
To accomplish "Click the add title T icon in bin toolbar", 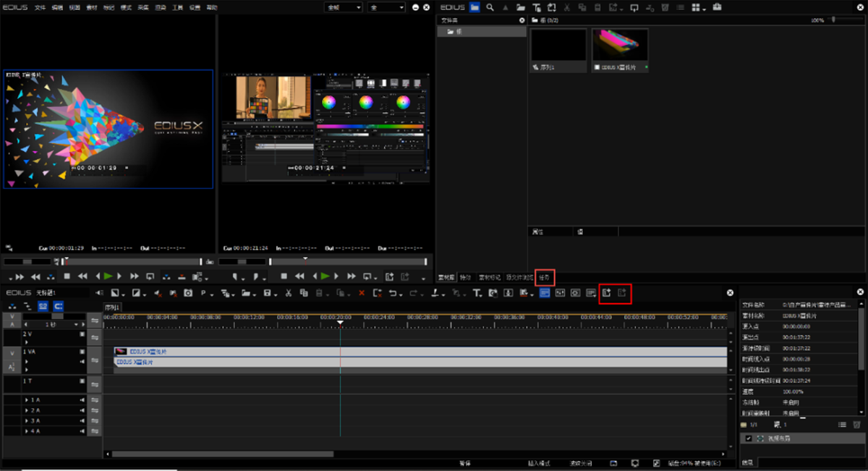I will 537,7.
